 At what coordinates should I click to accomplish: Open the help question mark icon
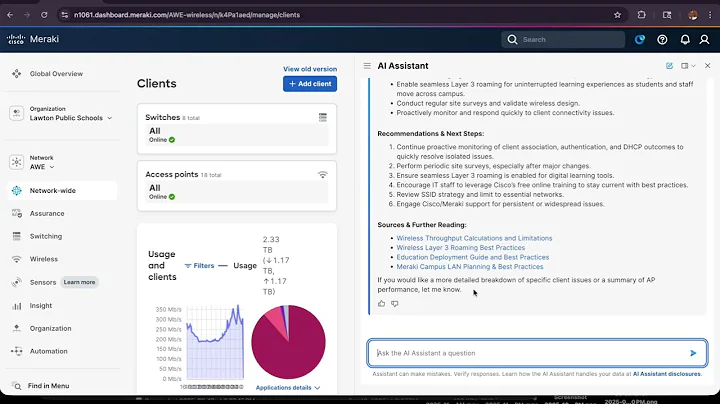coord(662,39)
